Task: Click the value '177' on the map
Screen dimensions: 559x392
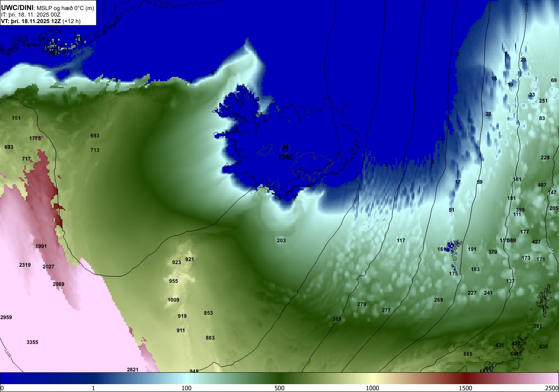Action: 524,232
